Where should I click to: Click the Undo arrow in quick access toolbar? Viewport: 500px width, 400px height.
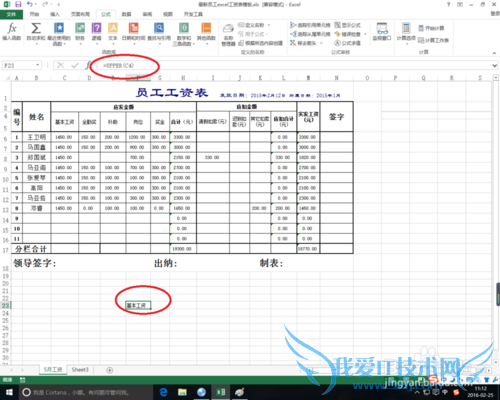30,4
